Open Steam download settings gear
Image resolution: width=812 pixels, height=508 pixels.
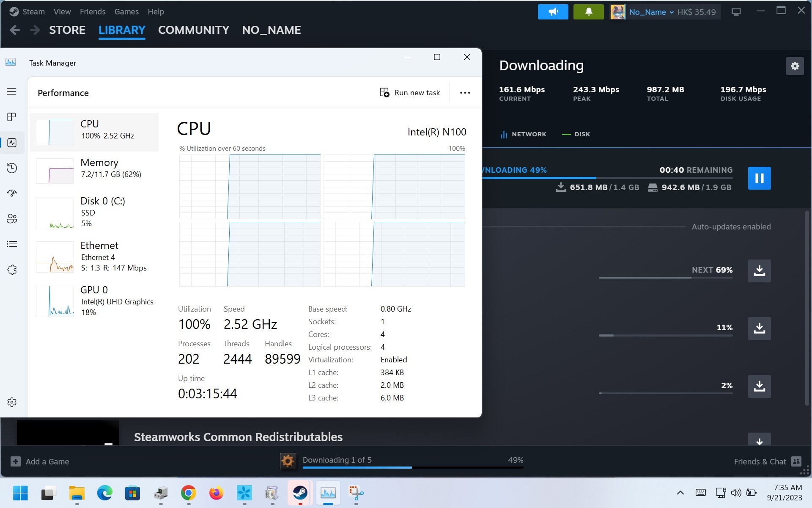(795, 66)
